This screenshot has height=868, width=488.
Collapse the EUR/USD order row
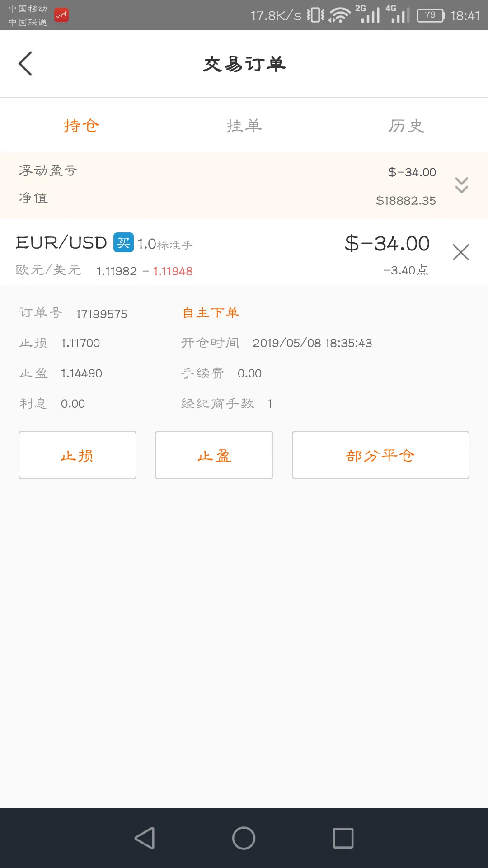click(x=244, y=252)
